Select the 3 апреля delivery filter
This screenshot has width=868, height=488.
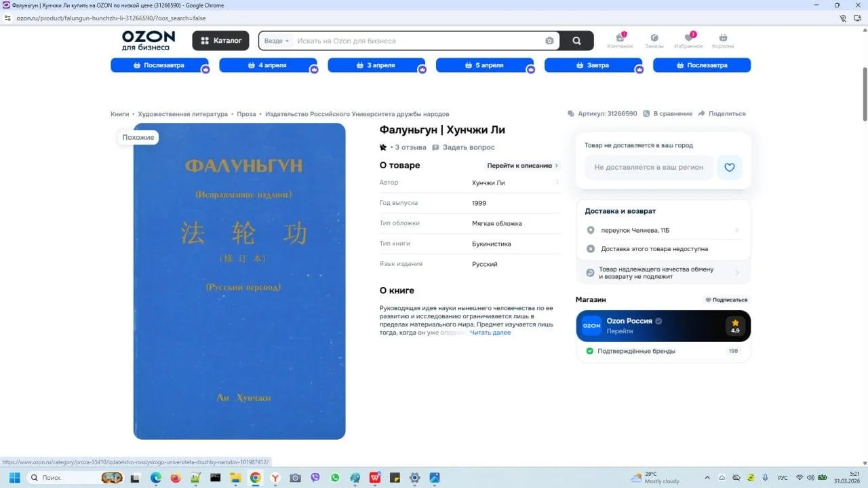(x=376, y=65)
